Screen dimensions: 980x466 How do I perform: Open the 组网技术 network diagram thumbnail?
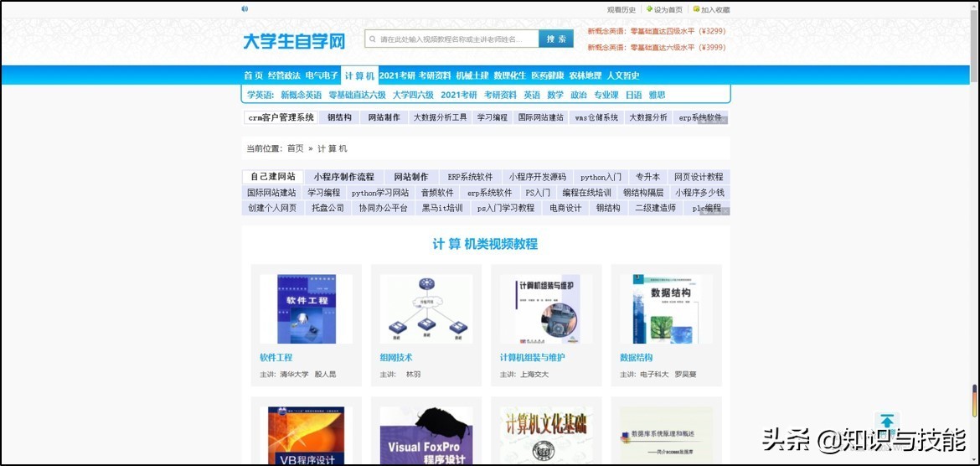(426, 308)
